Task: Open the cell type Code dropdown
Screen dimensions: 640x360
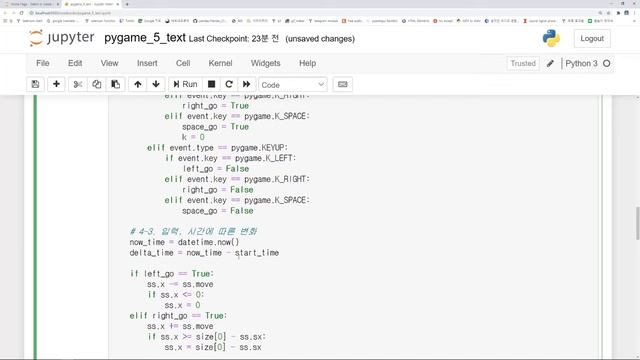Action: click(x=293, y=85)
